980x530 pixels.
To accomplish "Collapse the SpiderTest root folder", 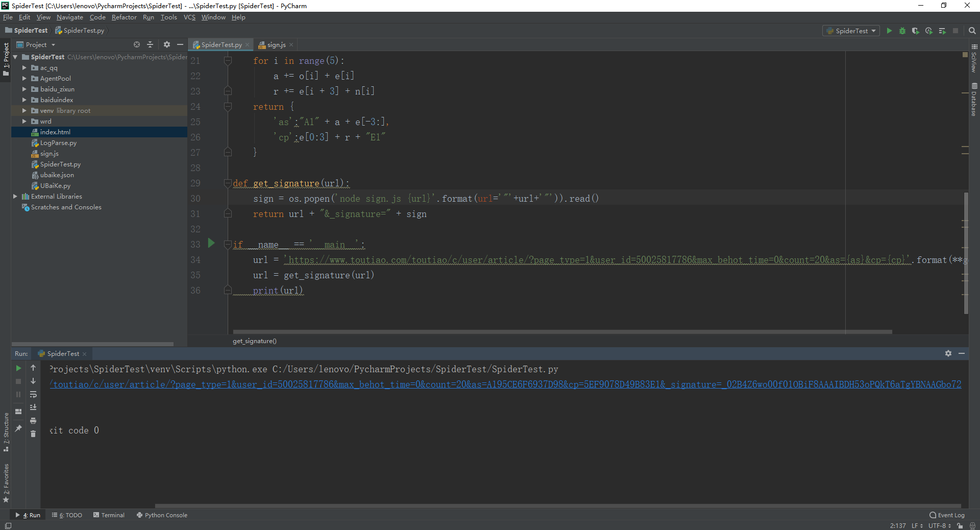I will [16, 57].
